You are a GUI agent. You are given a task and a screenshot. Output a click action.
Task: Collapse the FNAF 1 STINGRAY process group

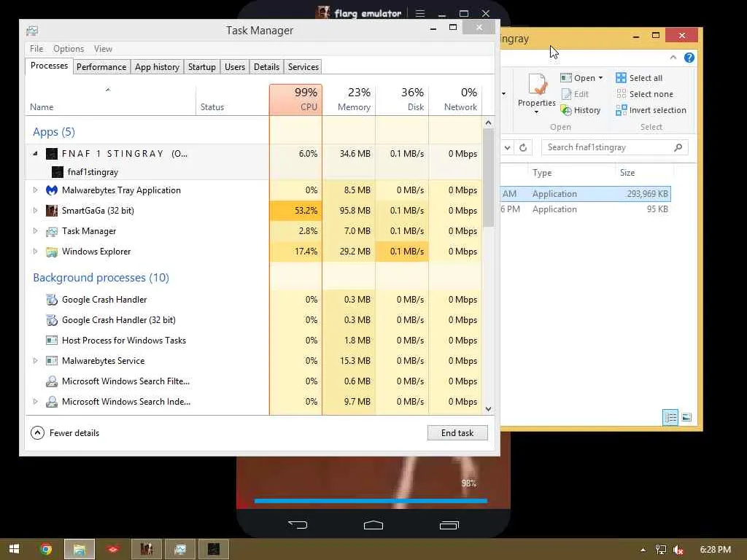35,153
